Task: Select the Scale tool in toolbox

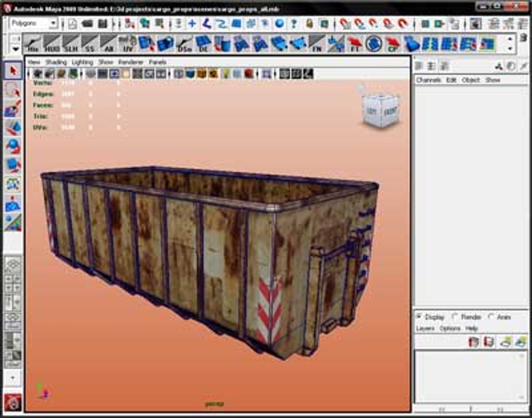Action: coord(13,165)
